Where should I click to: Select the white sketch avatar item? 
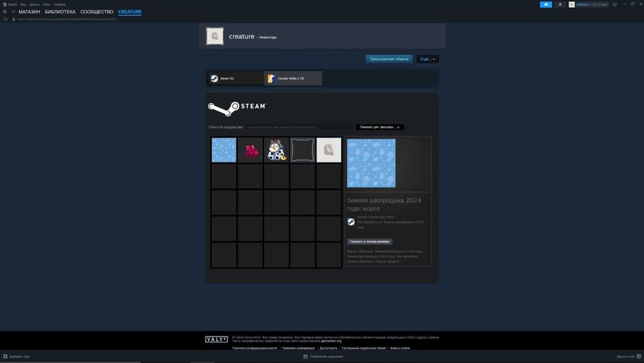329,150
